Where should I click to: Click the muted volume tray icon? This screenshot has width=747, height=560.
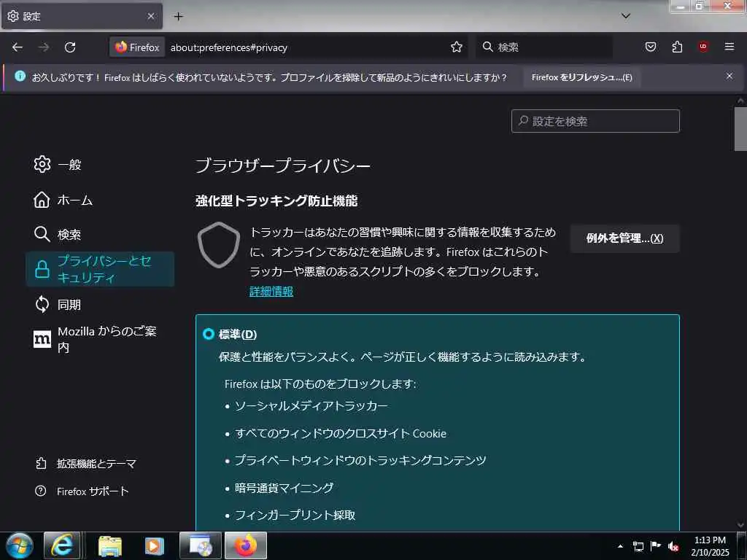[x=673, y=546]
